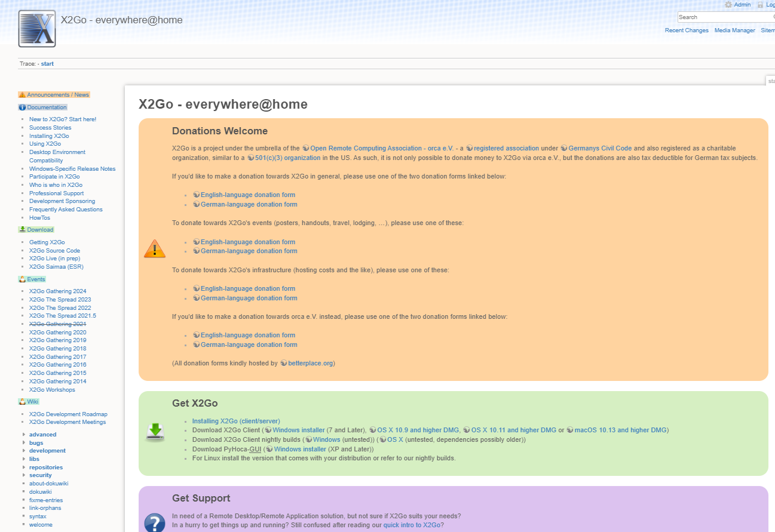Open the English-language donation form link

pos(249,194)
